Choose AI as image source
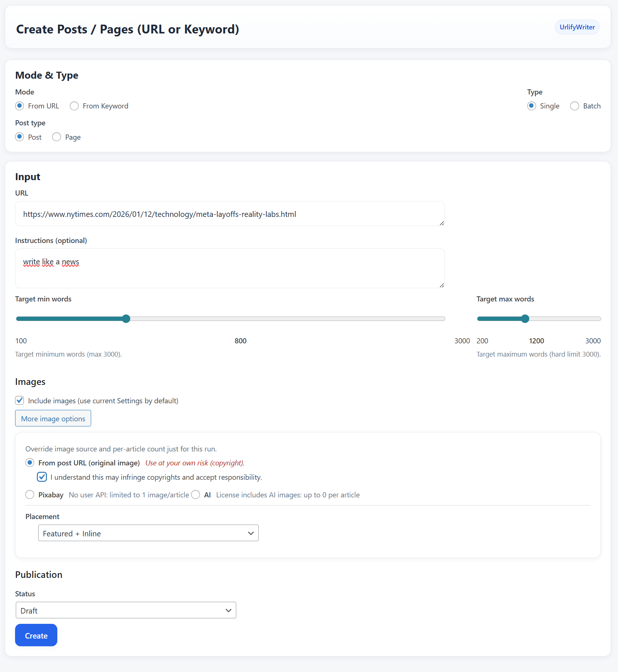Screen dimensions: 618x672 coord(195,494)
